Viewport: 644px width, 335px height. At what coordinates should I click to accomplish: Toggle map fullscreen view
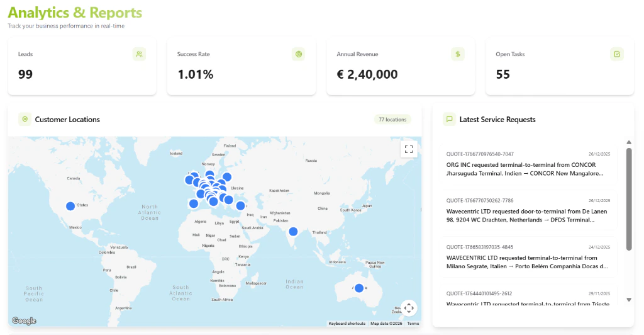409,149
